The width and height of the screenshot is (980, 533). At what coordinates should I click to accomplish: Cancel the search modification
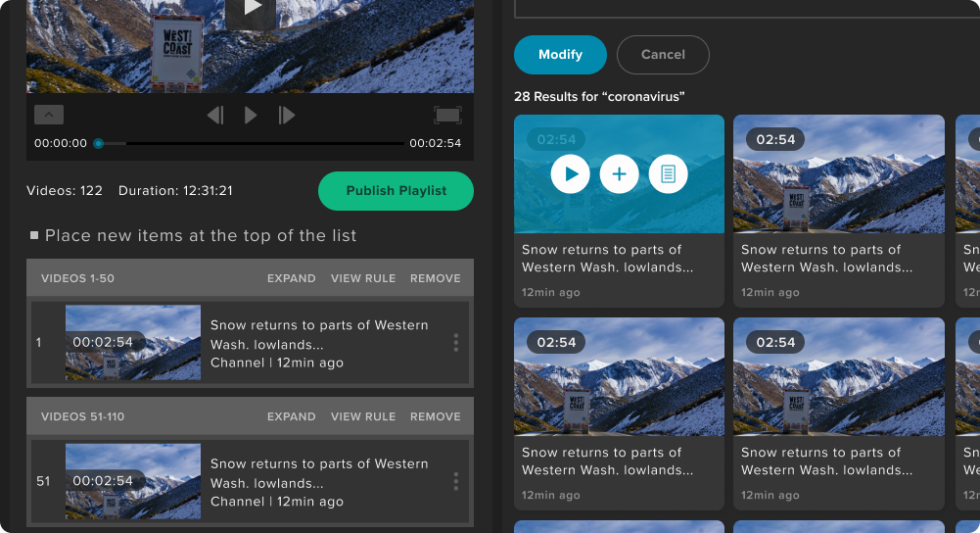coord(663,55)
